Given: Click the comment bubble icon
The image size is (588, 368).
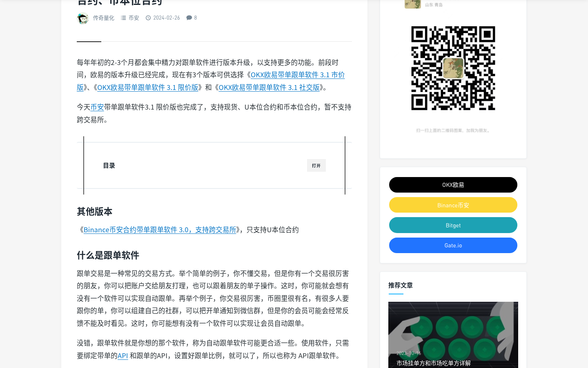Looking at the screenshot, I should pos(189,18).
